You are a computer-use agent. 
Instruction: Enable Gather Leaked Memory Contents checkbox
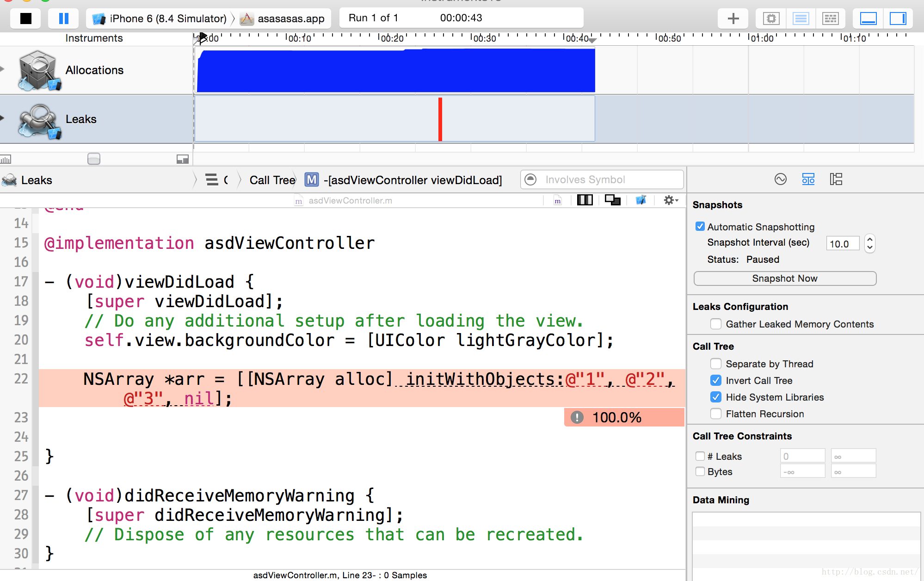pyautogui.click(x=715, y=324)
